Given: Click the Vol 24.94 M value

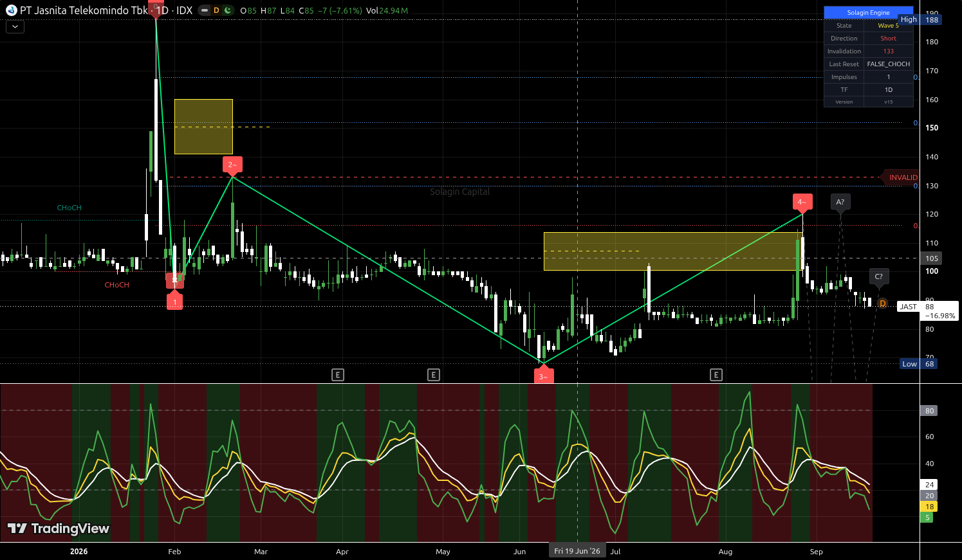Looking at the screenshot, I should click(387, 11).
